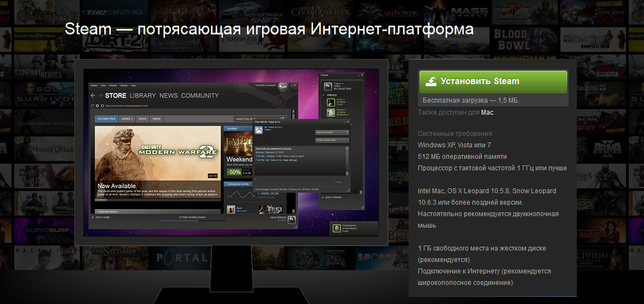Click the Portal background thumbnail
This screenshot has height=304, width=644.
coord(181,257)
